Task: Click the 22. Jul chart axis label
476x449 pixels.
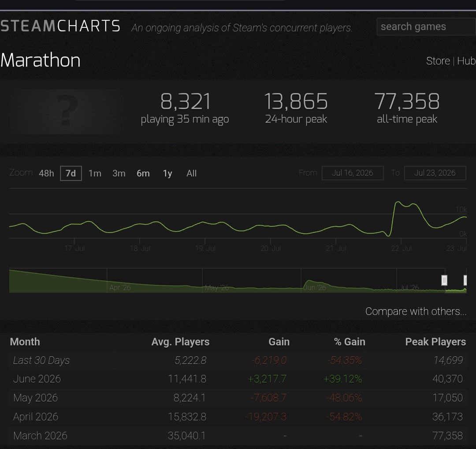Action: tap(402, 248)
